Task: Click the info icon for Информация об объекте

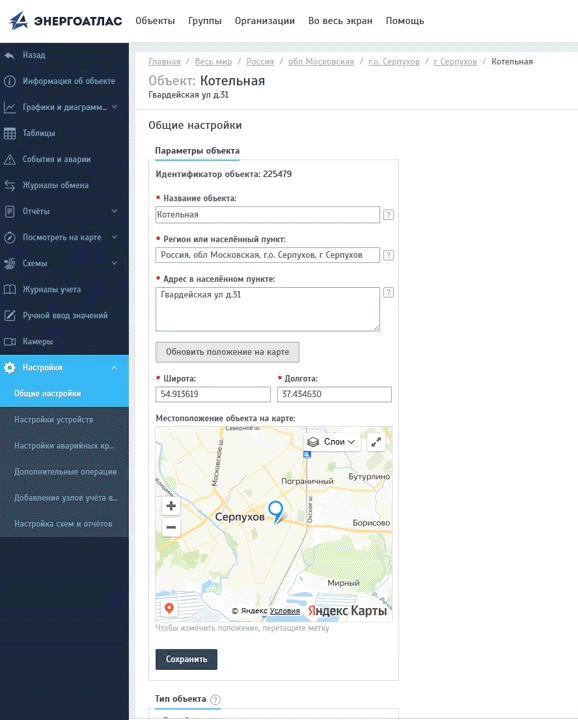Action: click(9, 81)
